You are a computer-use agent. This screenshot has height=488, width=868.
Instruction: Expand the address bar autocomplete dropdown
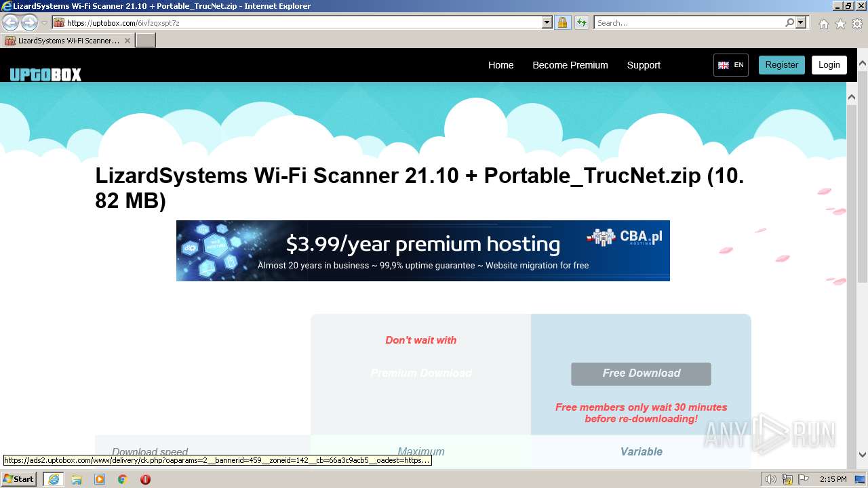(547, 23)
